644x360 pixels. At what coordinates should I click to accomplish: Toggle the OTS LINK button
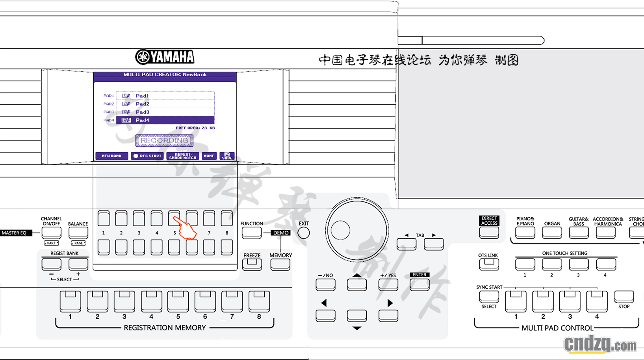coord(489,264)
